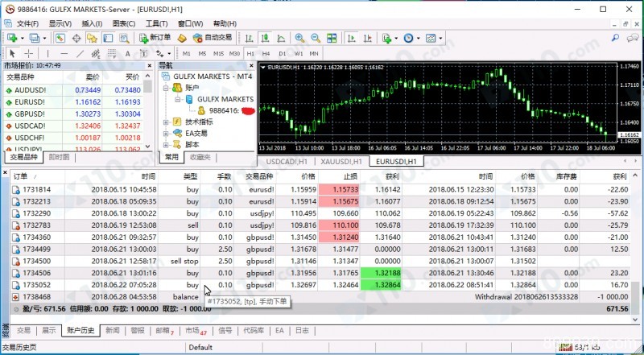
Task: Toggle the chart shift icon
Action: pos(368,38)
